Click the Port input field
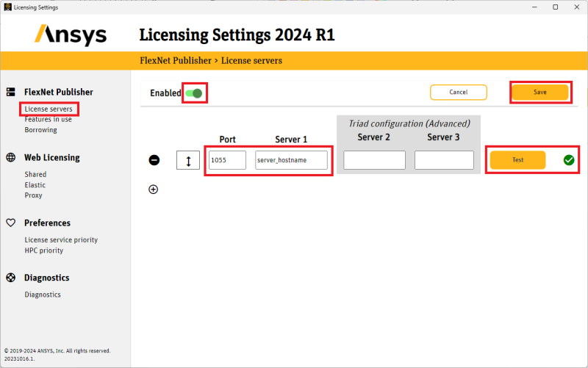This screenshot has height=368, width=588. (227, 160)
